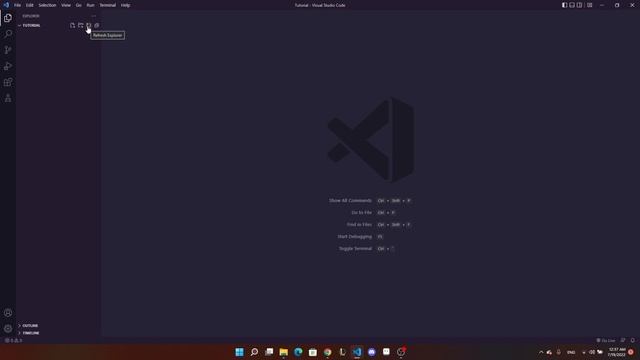The height and width of the screenshot is (360, 640).
Task: Open the Run menu
Action: tap(90, 5)
